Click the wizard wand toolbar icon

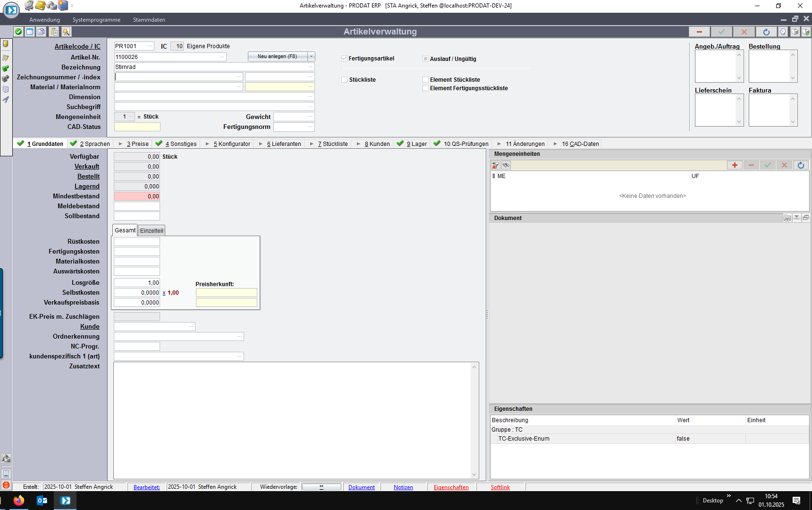pyautogui.click(x=66, y=32)
